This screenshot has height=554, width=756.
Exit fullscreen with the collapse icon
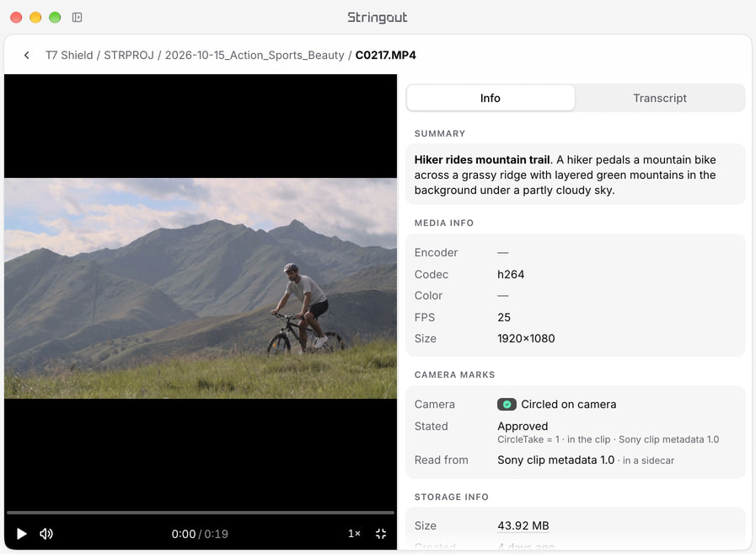click(x=381, y=534)
